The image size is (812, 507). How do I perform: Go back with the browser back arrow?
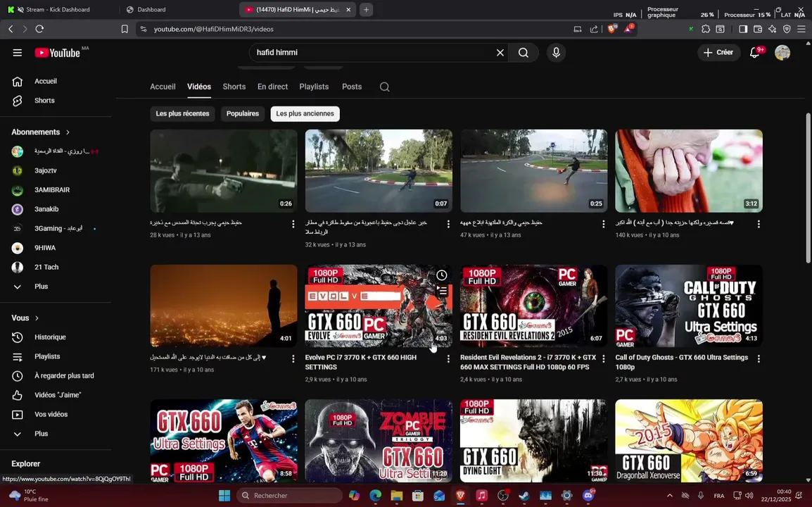click(11, 29)
